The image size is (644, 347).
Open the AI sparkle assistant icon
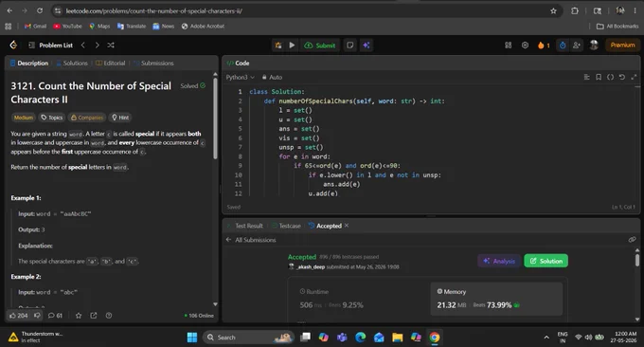pyautogui.click(x=366, y=46)
